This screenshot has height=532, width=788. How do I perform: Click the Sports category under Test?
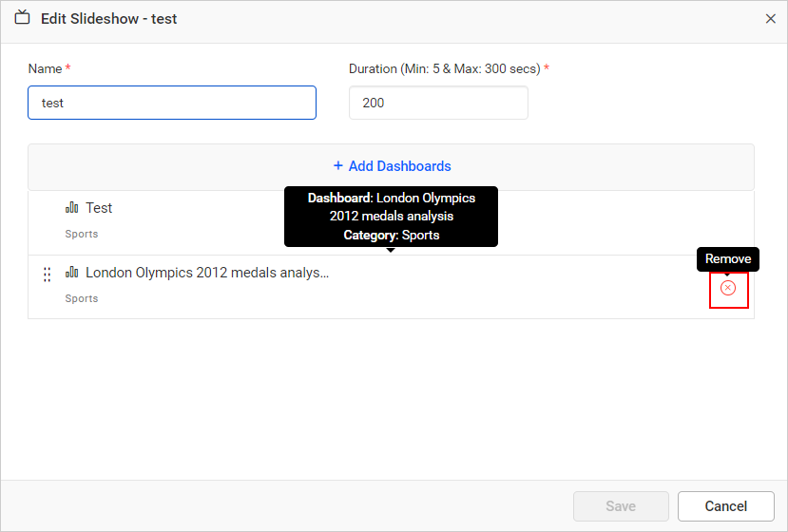click(x=82, y=234)
